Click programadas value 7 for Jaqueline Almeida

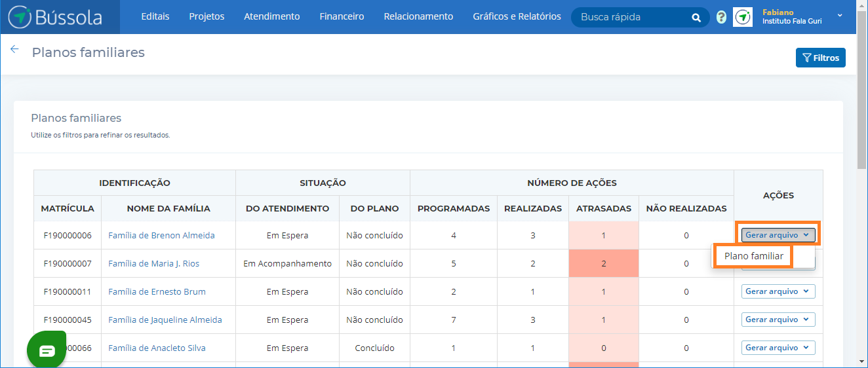click(x=454, y=320)
